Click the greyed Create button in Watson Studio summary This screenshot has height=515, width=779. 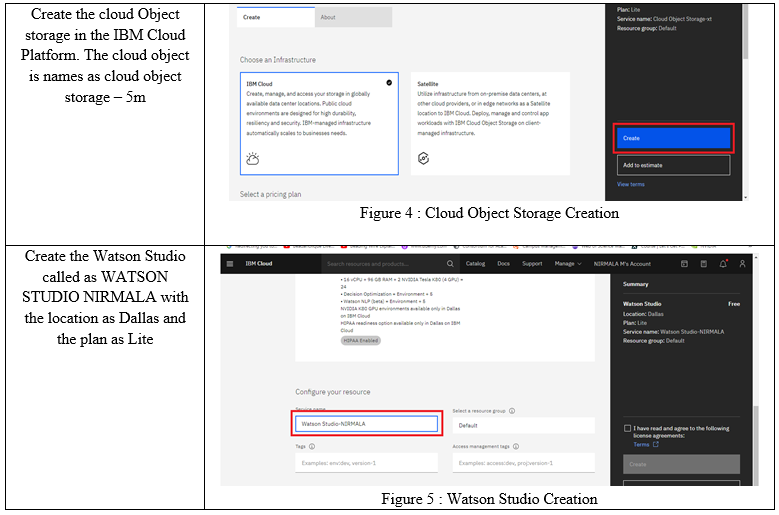pos(681,464)
